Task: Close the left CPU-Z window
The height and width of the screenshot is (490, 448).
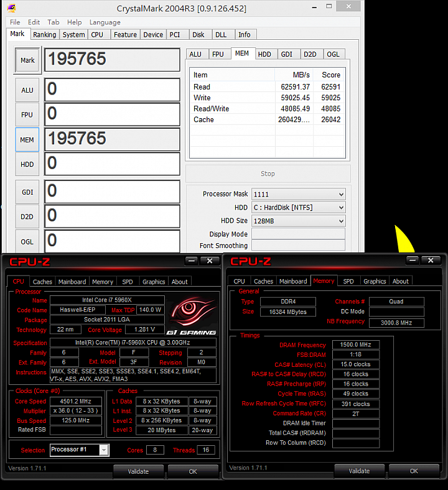Action: (210, 261)
